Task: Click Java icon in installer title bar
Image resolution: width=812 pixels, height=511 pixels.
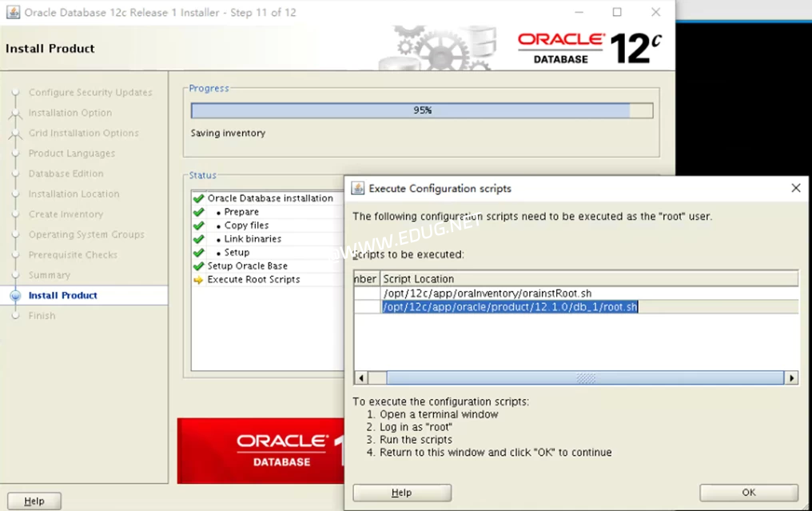Action: [x=13, y=12]
